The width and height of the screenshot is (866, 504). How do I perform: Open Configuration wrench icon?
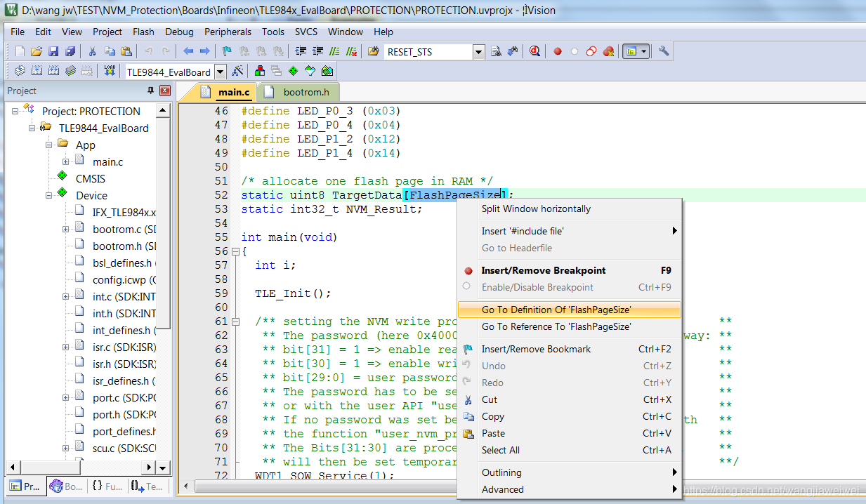664,51
